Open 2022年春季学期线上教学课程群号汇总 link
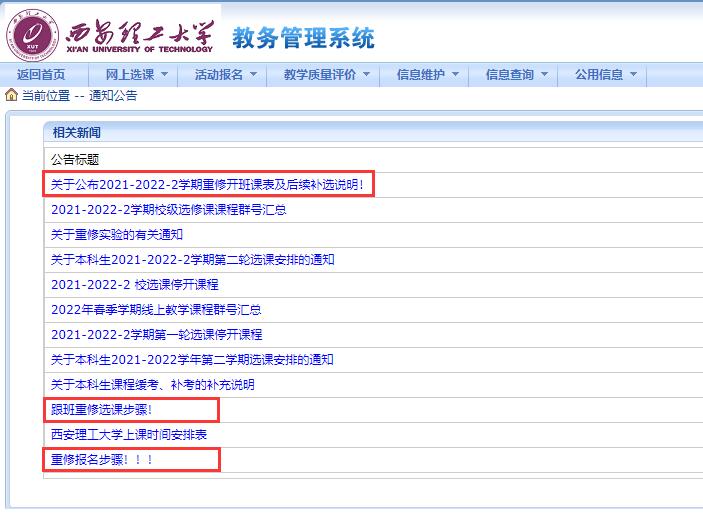The width and height of the screenshot is (703, 516). pos(156,310)
